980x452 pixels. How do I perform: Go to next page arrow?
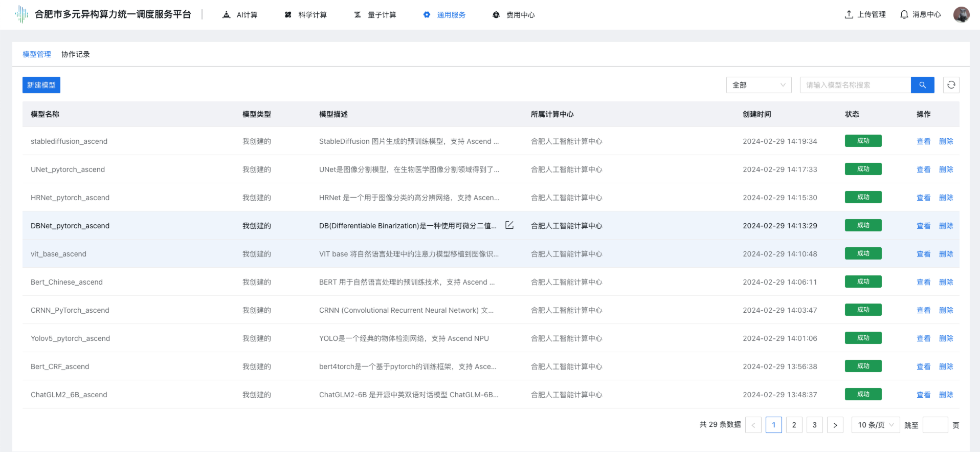(835, 425)
